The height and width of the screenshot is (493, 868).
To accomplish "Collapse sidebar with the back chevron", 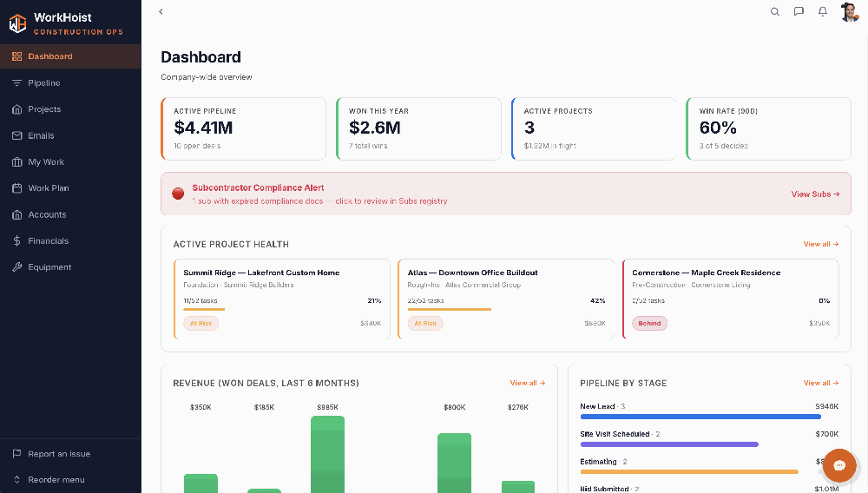I will (161, 11).
